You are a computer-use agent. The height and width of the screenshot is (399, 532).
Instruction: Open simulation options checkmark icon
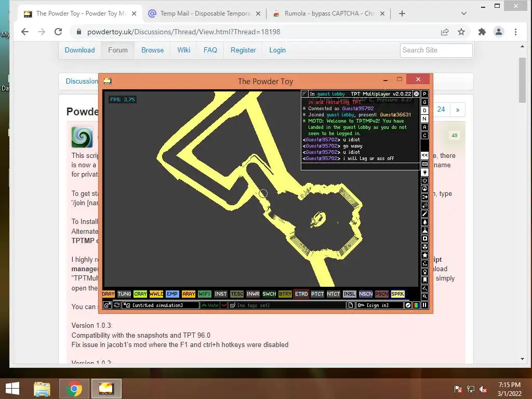408,305
